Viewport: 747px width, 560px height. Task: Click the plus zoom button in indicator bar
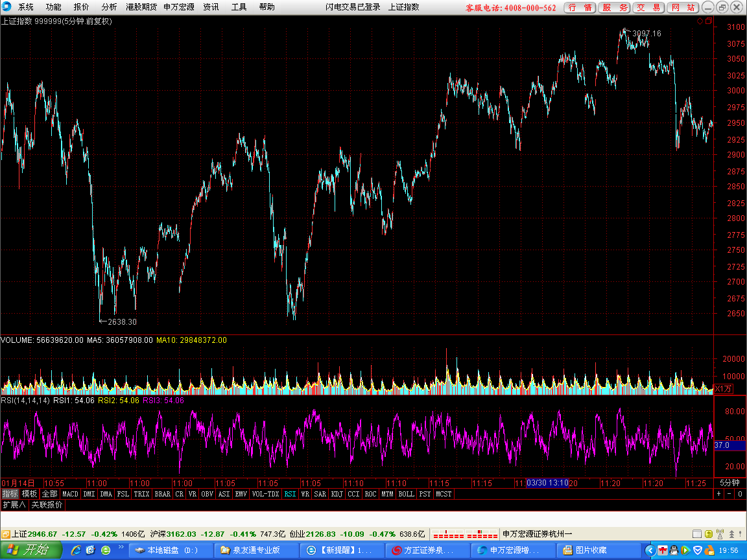coord(719,494)
